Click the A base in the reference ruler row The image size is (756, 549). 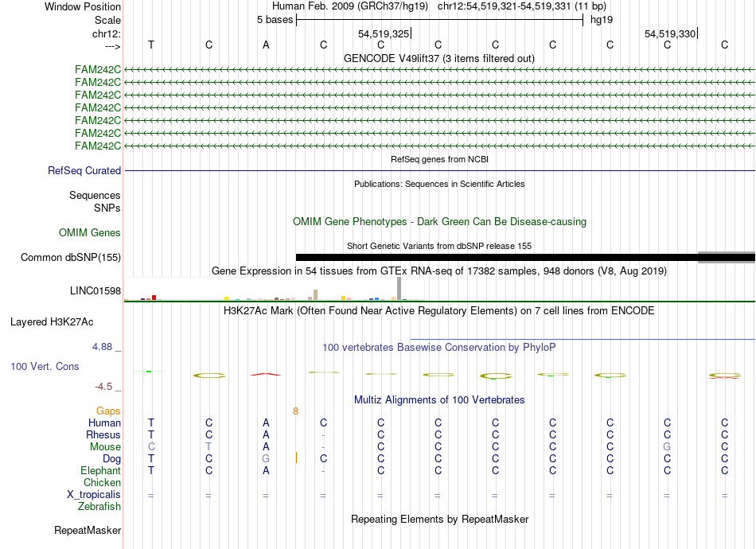coord(266,45)
